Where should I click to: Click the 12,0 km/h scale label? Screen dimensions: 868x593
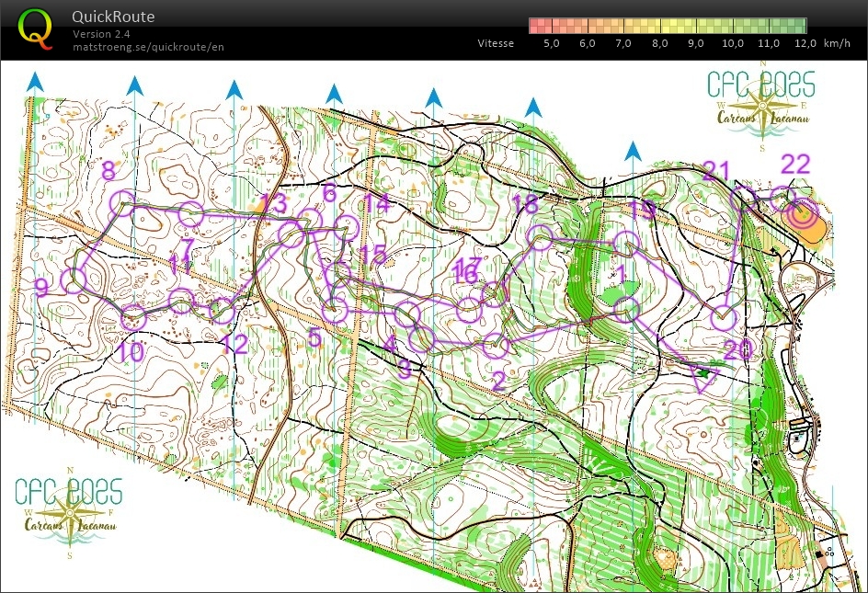(x=805, y=43)
